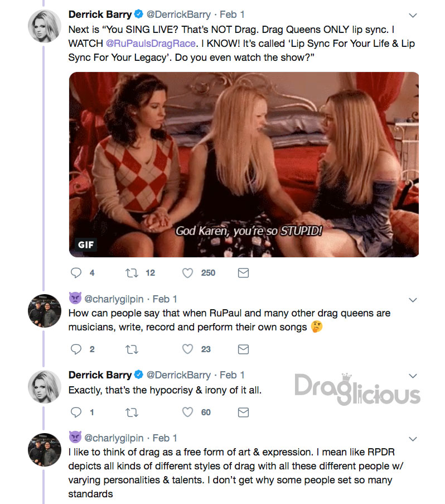The image size is (445, 504).
Task: Like the tweet with 60 likes
Action: (187, 412)
